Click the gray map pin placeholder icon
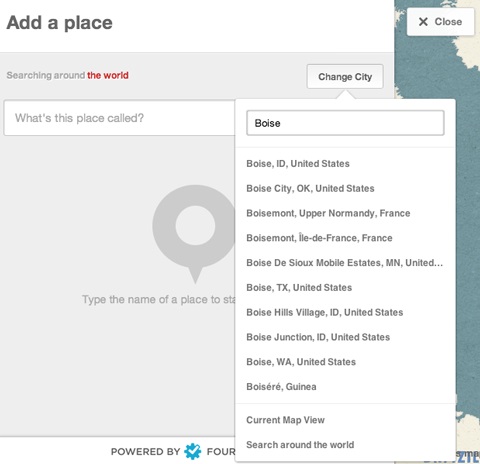The width and height of the screenshot is (480, 464). [x=194, y=234]
